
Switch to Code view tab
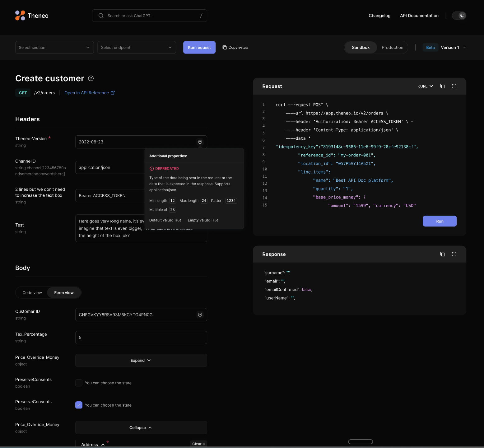pos(32,292)
